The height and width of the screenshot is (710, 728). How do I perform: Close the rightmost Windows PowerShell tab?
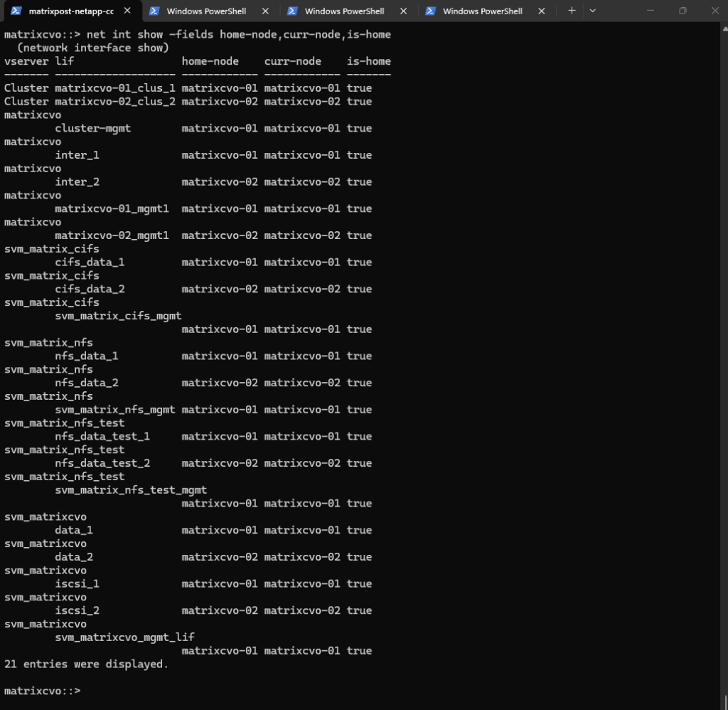(x=541, y=11)
